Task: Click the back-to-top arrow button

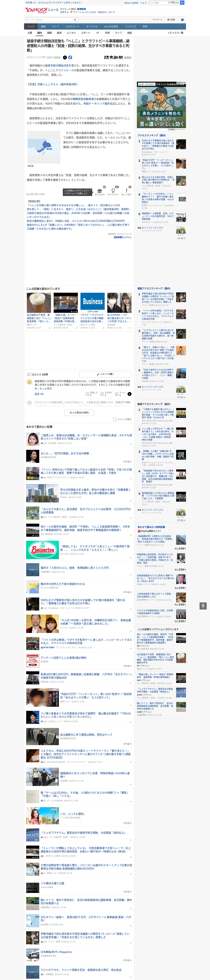Action: 203,606
